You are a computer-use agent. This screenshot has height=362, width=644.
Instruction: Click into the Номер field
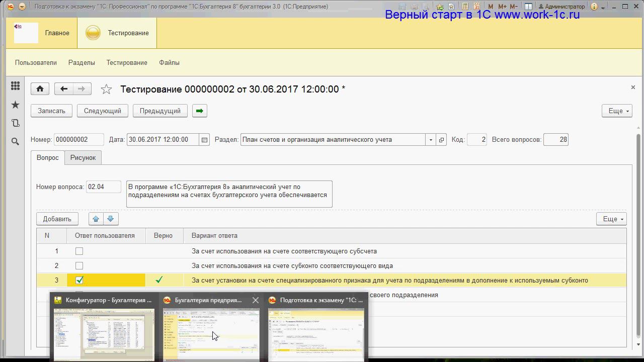click(79, 140)
